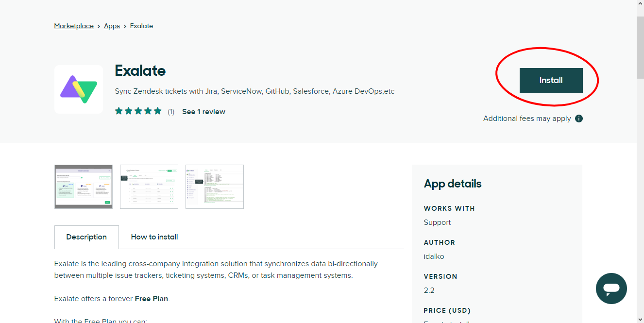
Task: Click the bold Free Plan text
Action: pos(152,299)
